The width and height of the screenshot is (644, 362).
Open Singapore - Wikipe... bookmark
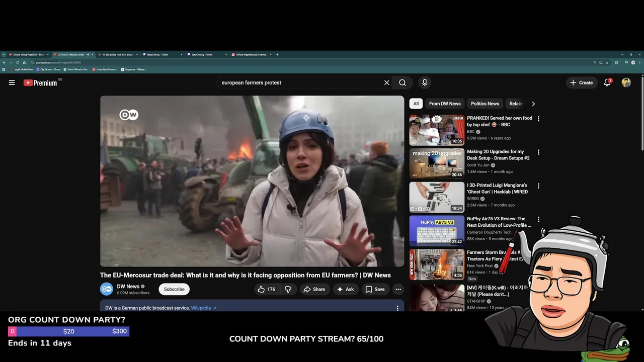(133, 69)
